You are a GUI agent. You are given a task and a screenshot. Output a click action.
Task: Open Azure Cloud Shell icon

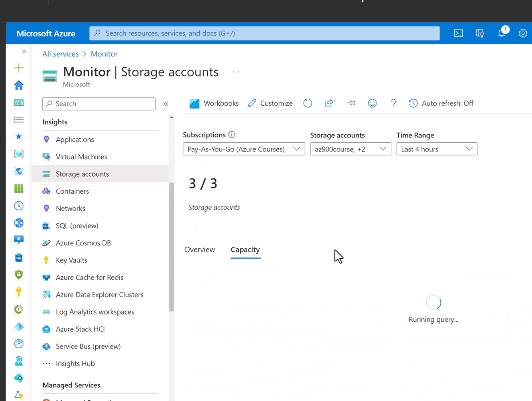458,33
